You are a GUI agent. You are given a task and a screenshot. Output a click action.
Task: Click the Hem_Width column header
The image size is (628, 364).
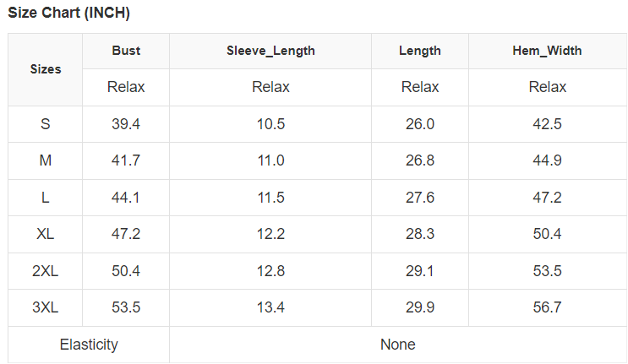(x=547, y=51)
